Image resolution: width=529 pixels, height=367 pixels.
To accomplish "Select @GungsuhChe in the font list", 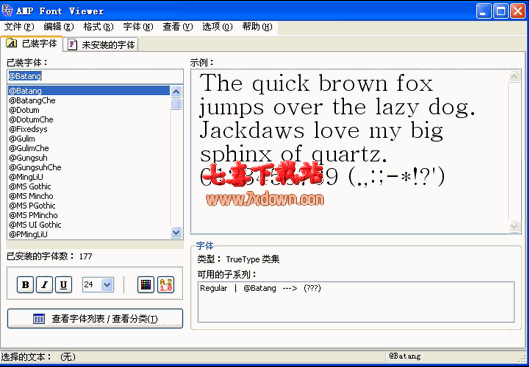I will click(89, 167).
